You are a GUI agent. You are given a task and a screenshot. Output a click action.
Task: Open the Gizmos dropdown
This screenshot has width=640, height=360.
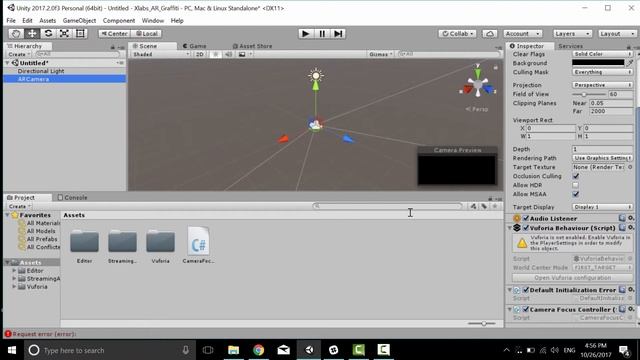point(380,54)
